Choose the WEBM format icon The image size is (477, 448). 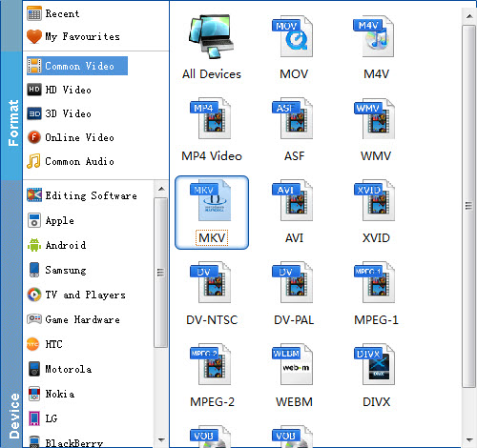pyautogui.click(x=293, y=364)
